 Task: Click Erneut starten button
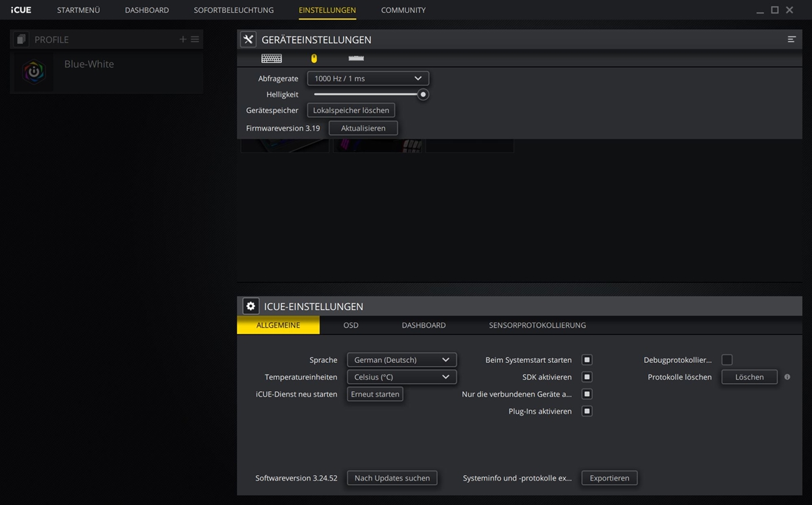pyautogui.click(x=375, y=394)
